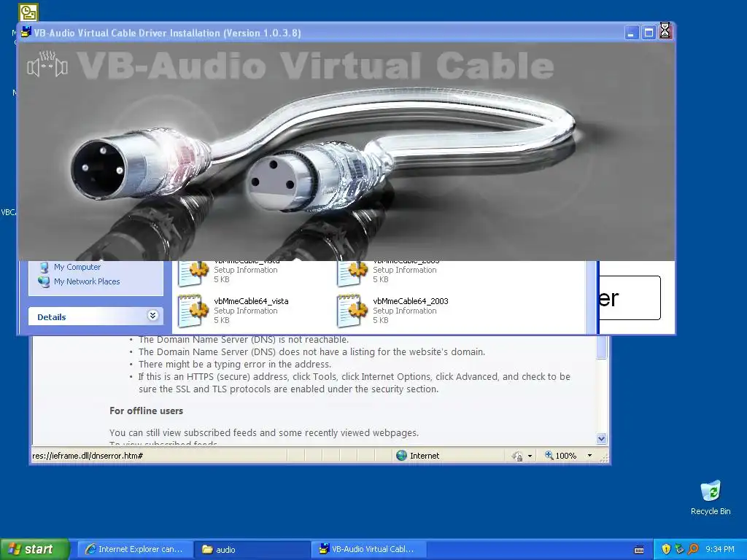This screenshot has width=747, height=560.
Task: Click the scroll-down arrow in Internet Explorer
Action: (x=602, y=438)
